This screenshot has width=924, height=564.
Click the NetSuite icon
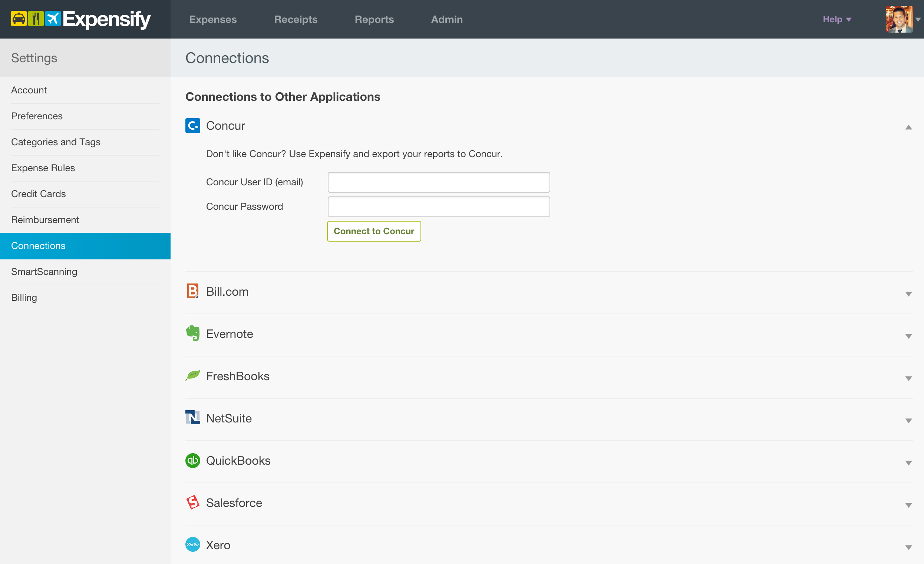(x=192, y=418)
